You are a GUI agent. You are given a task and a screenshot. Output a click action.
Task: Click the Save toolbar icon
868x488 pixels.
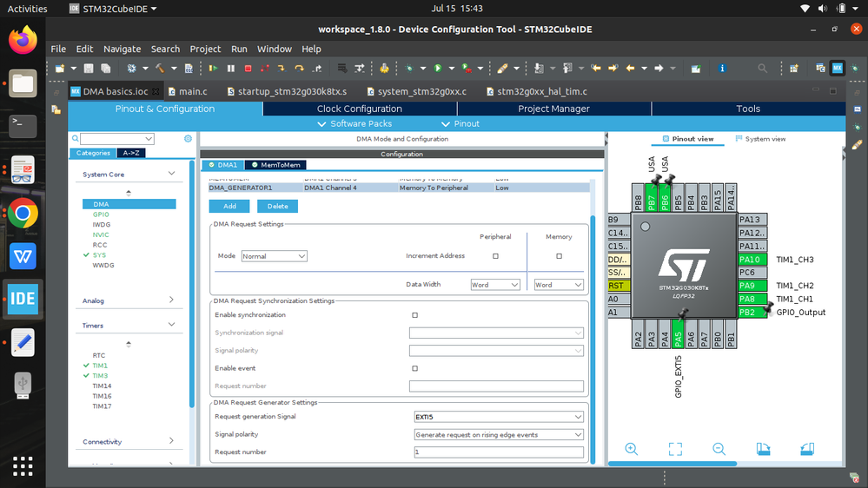click(x=89, y=68)
